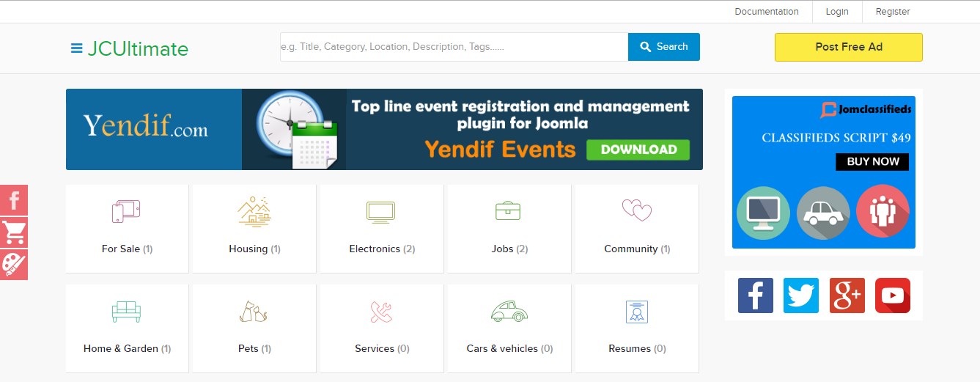Click the people circle icon in Jomclassifieds ad
980x382 pixels.
point(883,212)
